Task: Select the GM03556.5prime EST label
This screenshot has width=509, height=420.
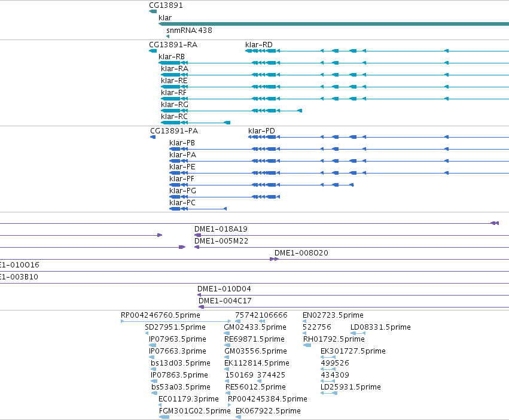Action: tap(256, 351)
